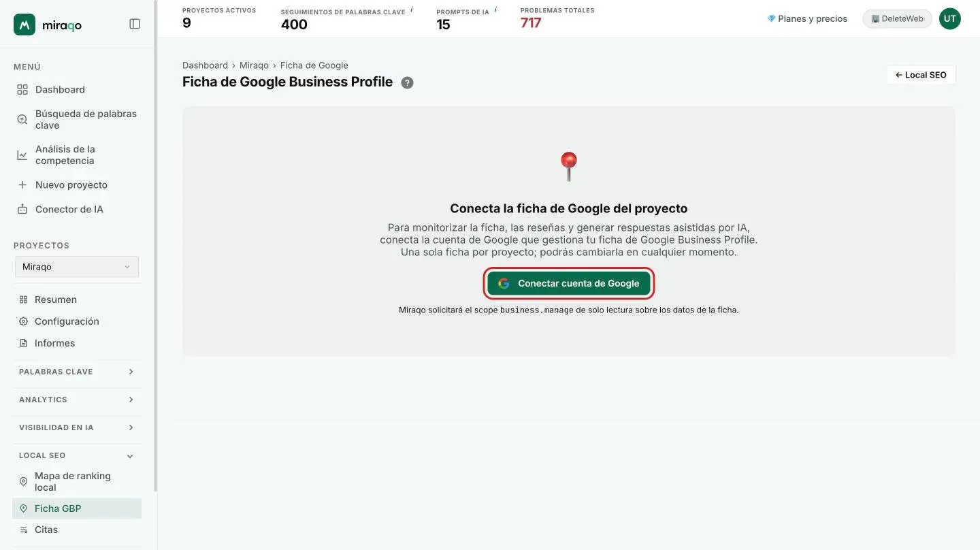This screenshot has height=550, width=980.
Task: Expand the Visibilidad en IA section
Action: pyautogui.click(x=76, y=427)
